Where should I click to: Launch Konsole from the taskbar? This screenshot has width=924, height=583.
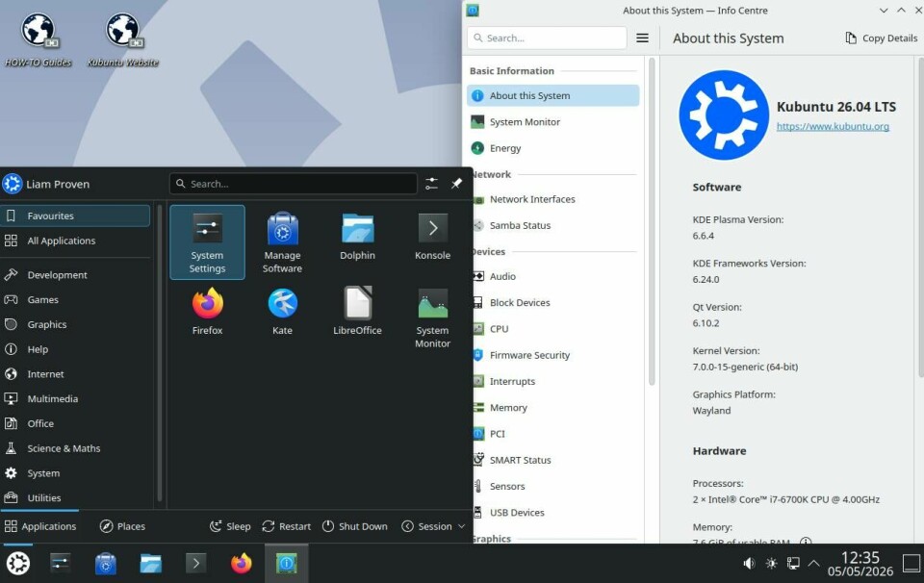coord(196,564)
